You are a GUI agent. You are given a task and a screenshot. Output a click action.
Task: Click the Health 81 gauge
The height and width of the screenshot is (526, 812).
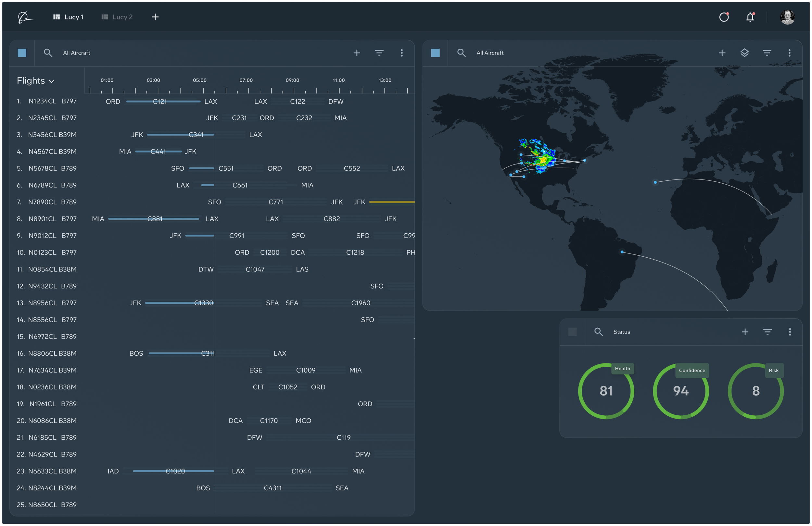(x=605, y=391)
